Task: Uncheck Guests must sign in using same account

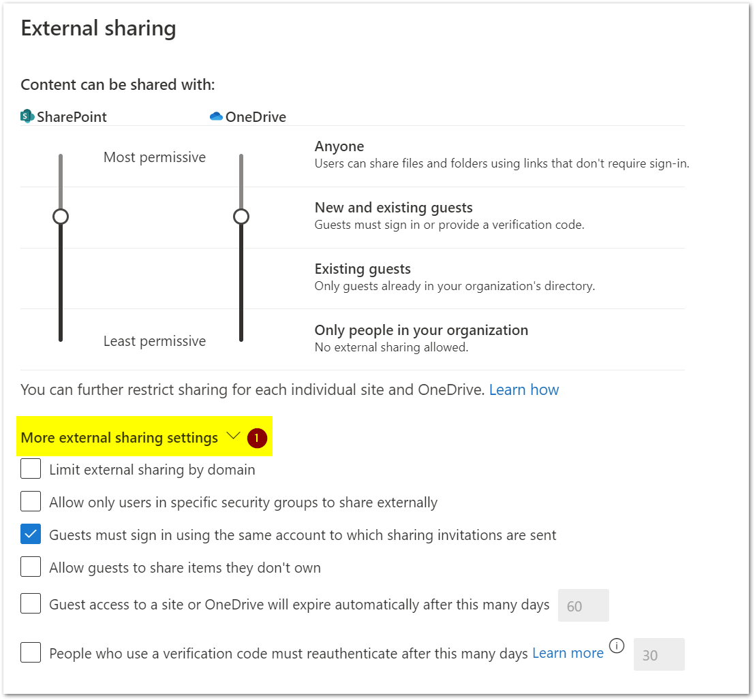Action: (31, 535)
